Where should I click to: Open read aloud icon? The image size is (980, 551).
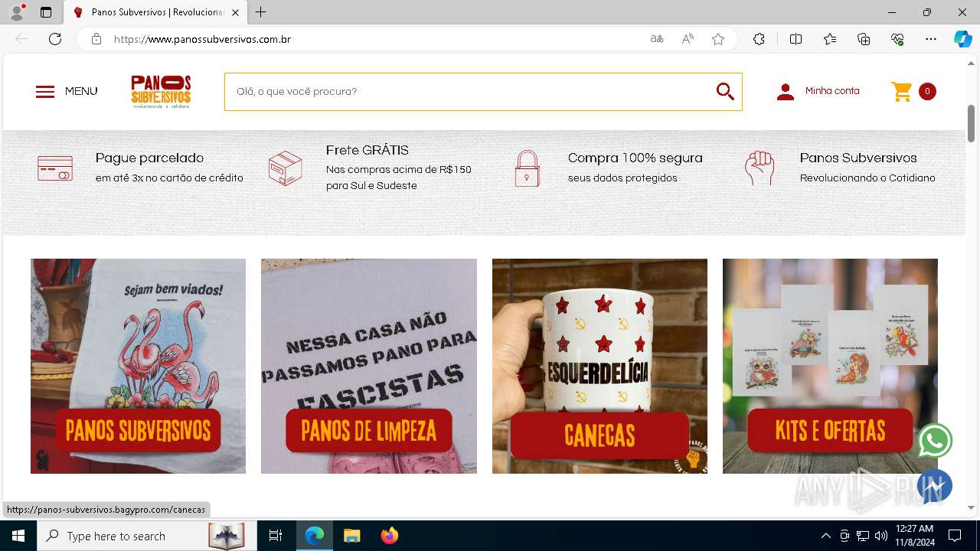688,39
